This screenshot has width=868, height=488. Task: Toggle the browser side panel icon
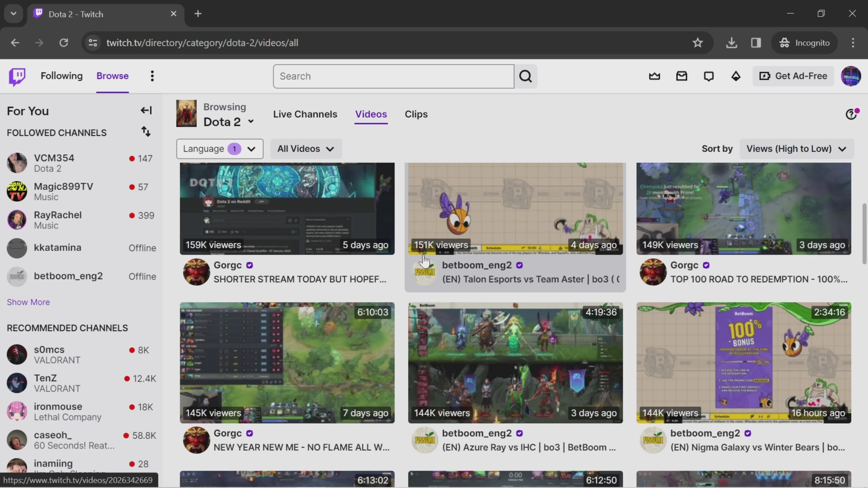tap(756, 43)
